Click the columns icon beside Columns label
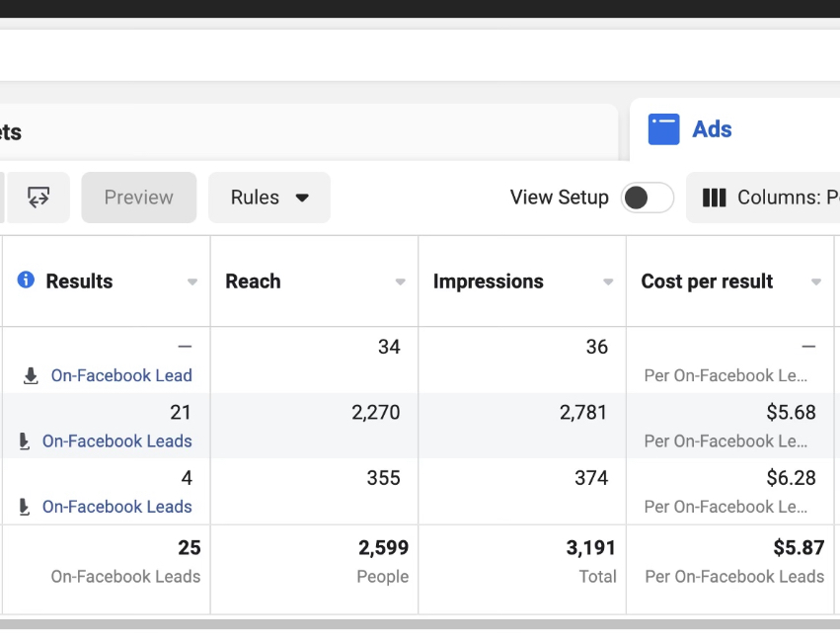The height and width of the screenshot is (642, 840). click(x=714, y=198)
